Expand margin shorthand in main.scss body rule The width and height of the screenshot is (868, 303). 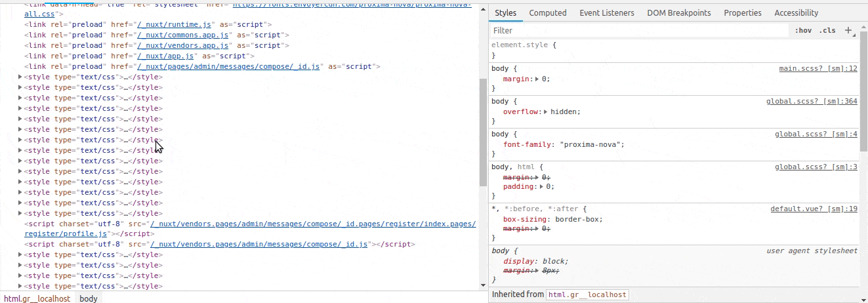tap(537, 79)
